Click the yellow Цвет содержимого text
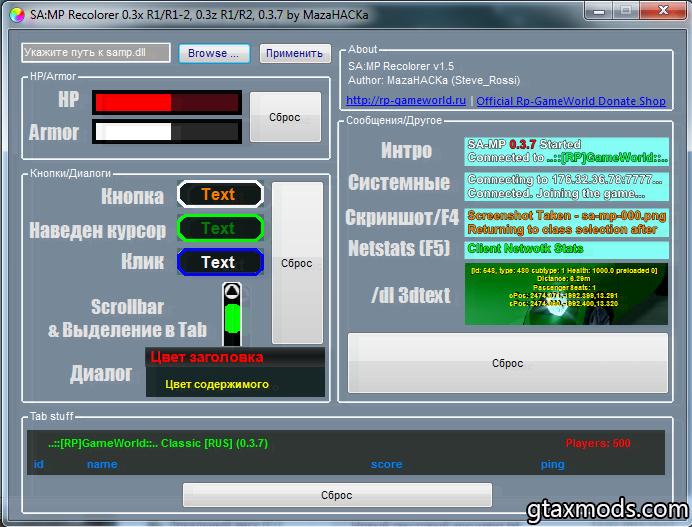Viewport: 692px width, 527px height. pyautogui.click(x=217, y=384)
